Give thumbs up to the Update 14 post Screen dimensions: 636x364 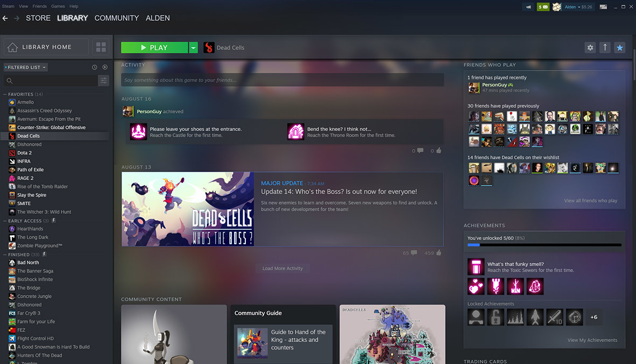[x=439, y=253]
